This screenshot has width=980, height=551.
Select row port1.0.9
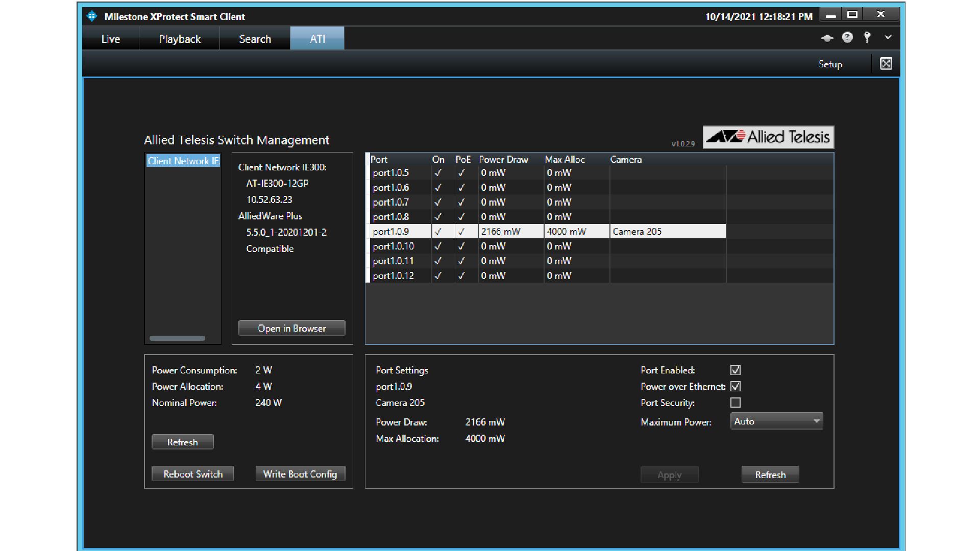coord(548,232)
